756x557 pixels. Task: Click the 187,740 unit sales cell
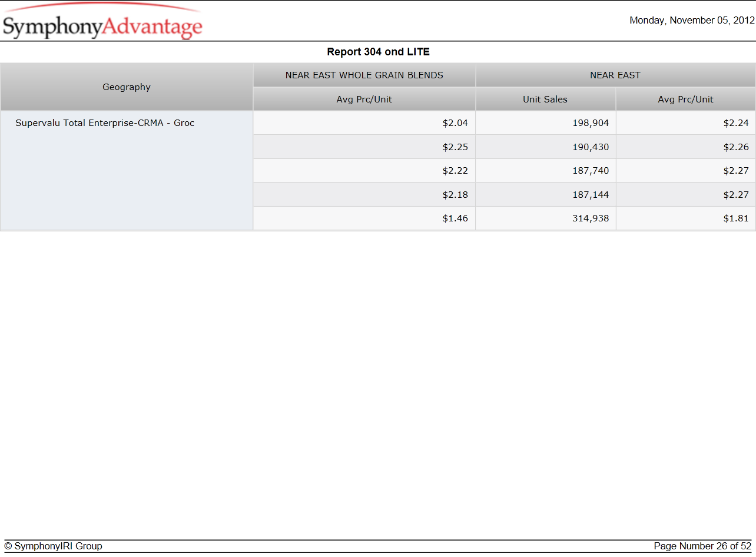pyautogui.click(x=545, y=171)
